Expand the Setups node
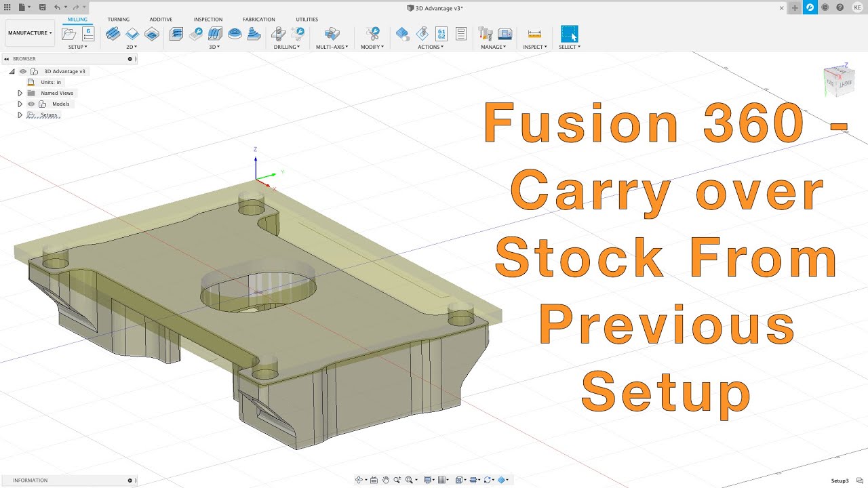The height and width of the screenshot is (488, 868). coord(20,115)
